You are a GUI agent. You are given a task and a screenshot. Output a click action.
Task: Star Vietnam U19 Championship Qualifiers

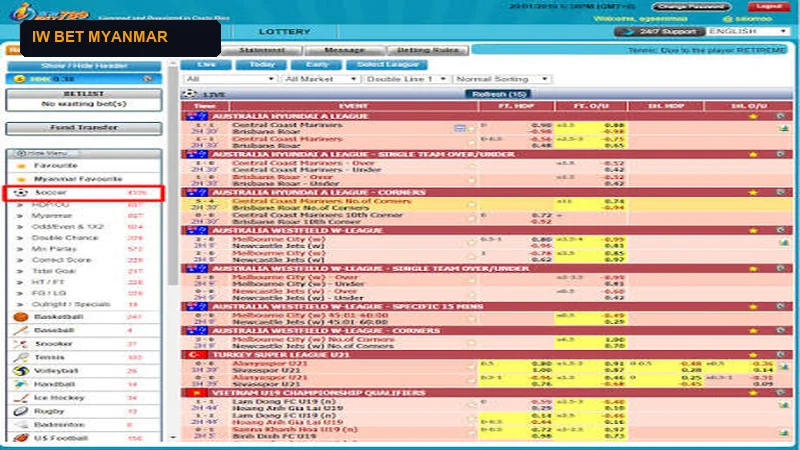(x=753, y=393)
